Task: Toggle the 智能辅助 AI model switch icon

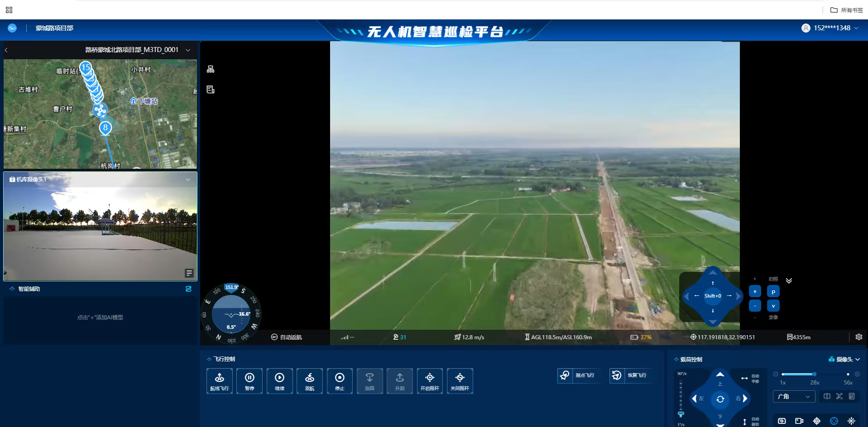Action: pyautogui.click(x=188, y=289)
